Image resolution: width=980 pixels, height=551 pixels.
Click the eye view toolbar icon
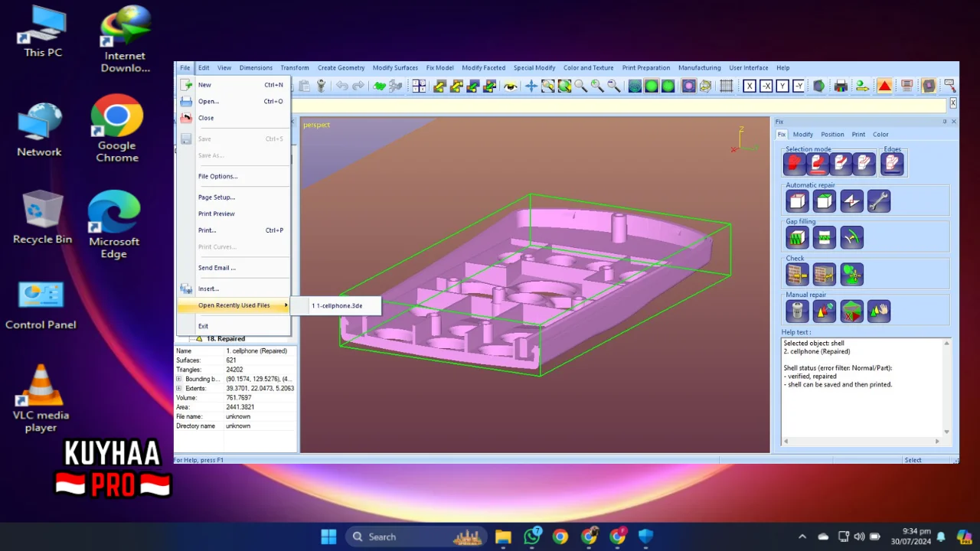pyautogui.click(x=510, y=86)
